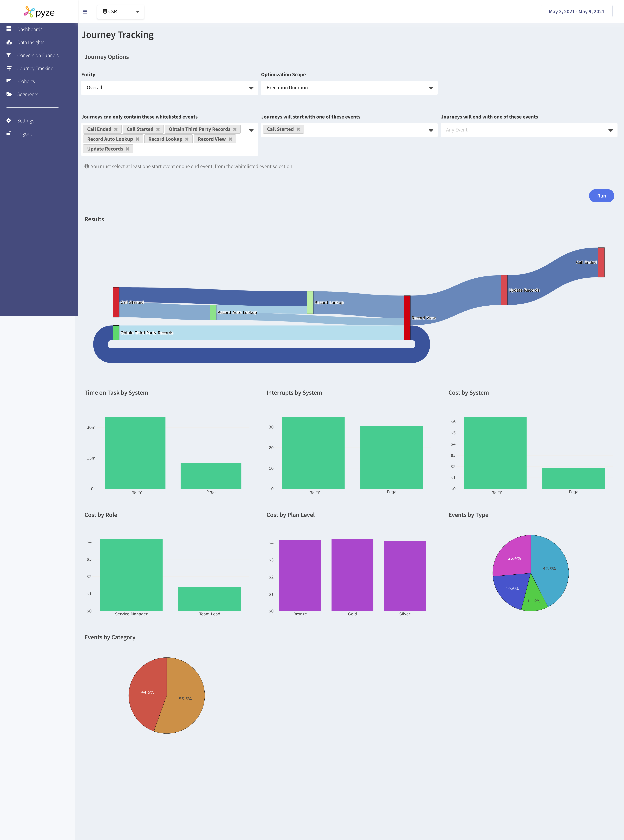Click the Pega bar in Interrupts by System
The height and width of the screenshot is (840, 624).
point(392,457)
